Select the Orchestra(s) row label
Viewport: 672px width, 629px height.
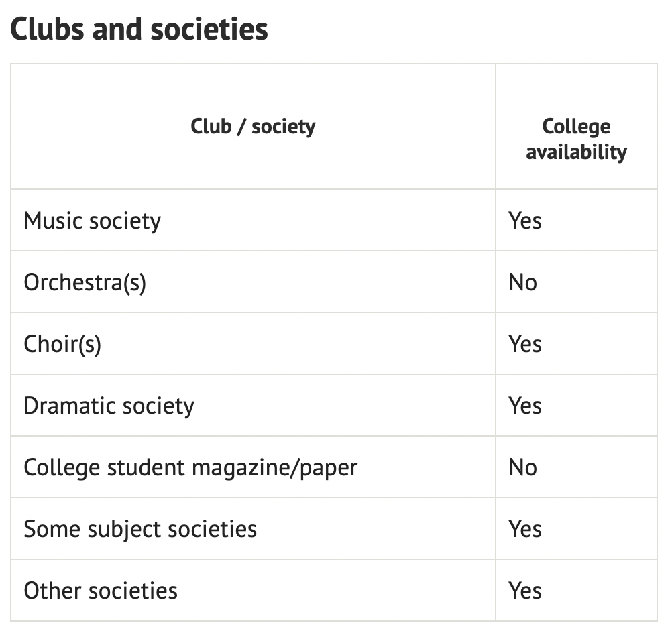pos(85,283)
